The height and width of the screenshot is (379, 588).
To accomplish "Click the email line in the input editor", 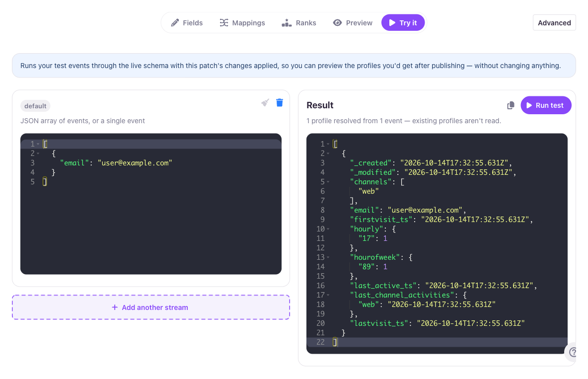I will coord(116,163).
